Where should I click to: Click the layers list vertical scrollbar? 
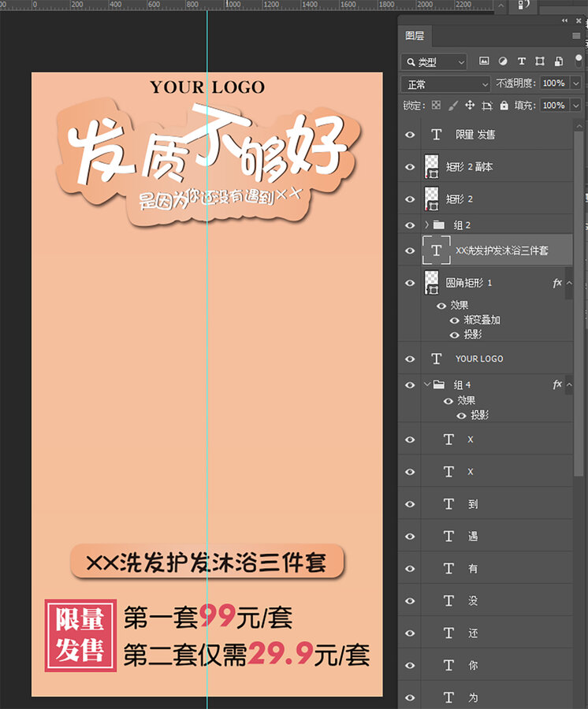[x=578, y=303]
